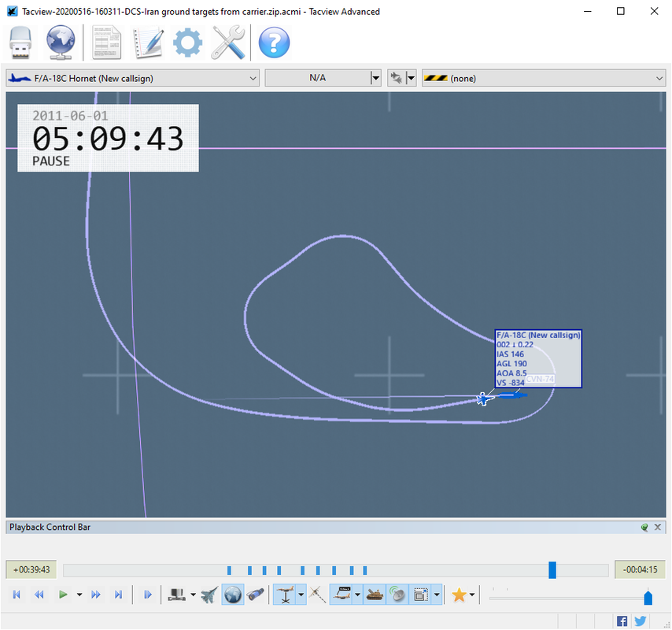Screen dimensions: 672x630
Task: Open the flight report document icon
Action: pos(107,43)
